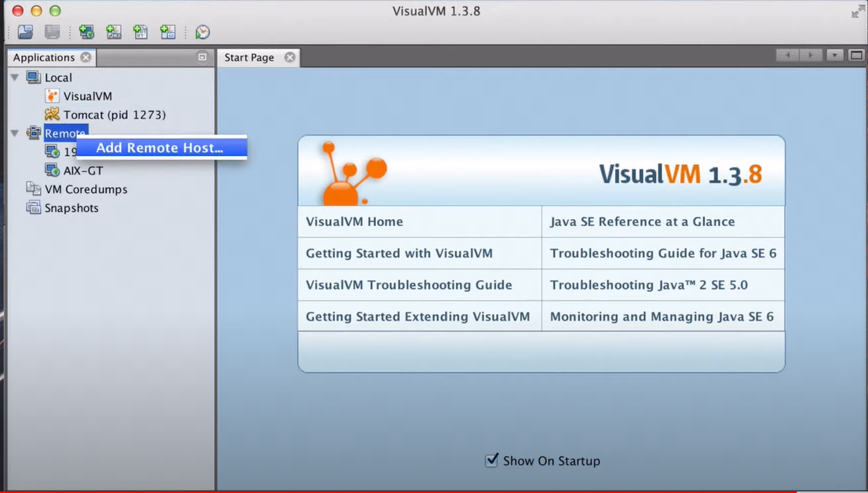
Task: Choose Add Remote Host... from context menu
Action: tap(162, 148)
